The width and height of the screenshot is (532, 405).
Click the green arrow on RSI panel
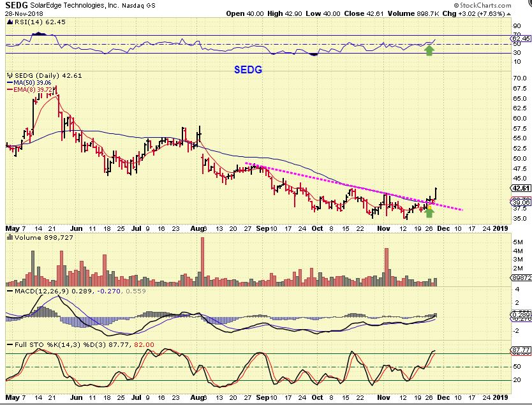(x=429, y=50)
